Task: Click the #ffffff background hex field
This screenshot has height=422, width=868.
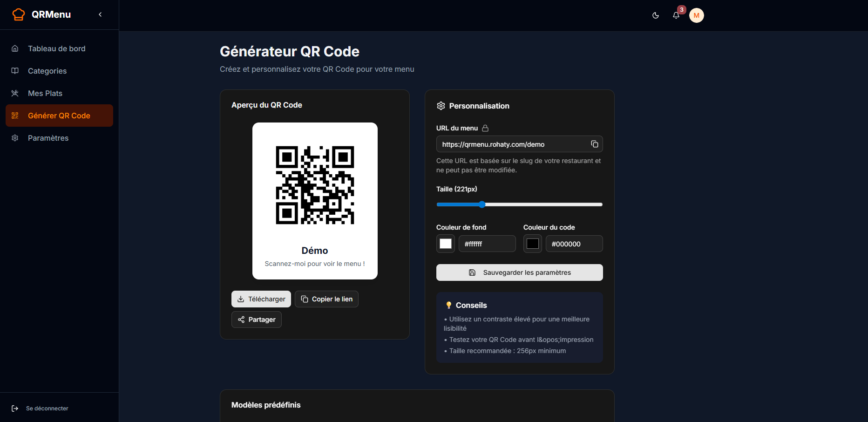Action: pos(487,244)
